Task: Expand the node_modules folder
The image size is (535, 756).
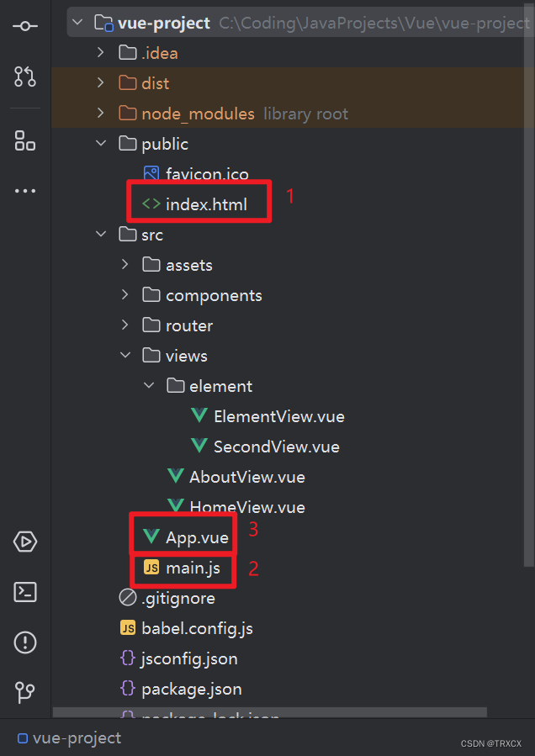Action: point(101,114)
